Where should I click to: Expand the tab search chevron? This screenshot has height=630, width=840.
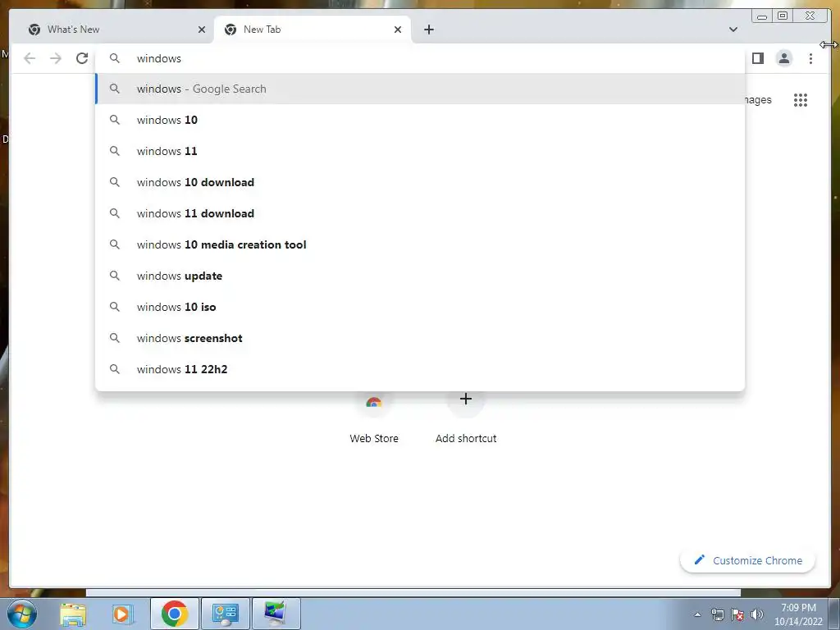733,30
